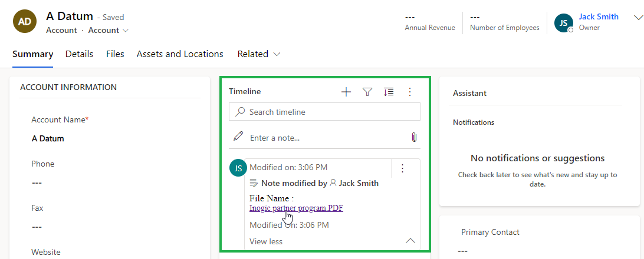Click the A Datum record title
This screenshot has width=644, height=259.
coord(70,16)
